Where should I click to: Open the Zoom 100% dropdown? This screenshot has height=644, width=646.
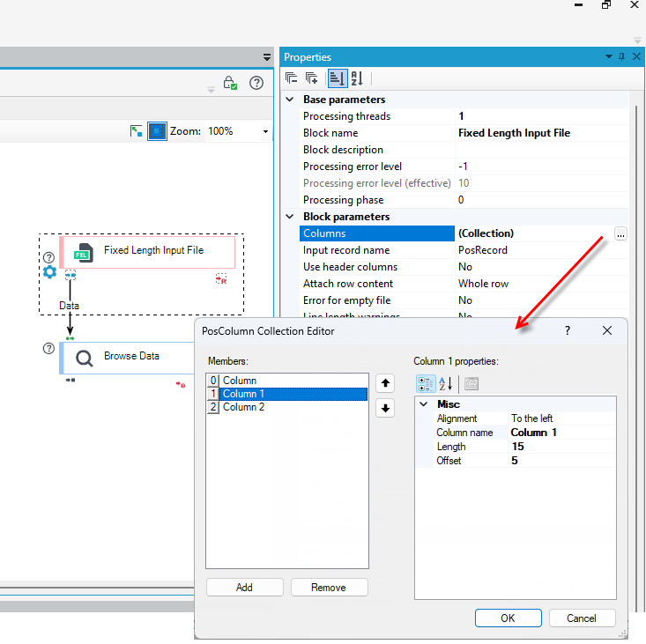pyautogui.click(x=265, y=132)
